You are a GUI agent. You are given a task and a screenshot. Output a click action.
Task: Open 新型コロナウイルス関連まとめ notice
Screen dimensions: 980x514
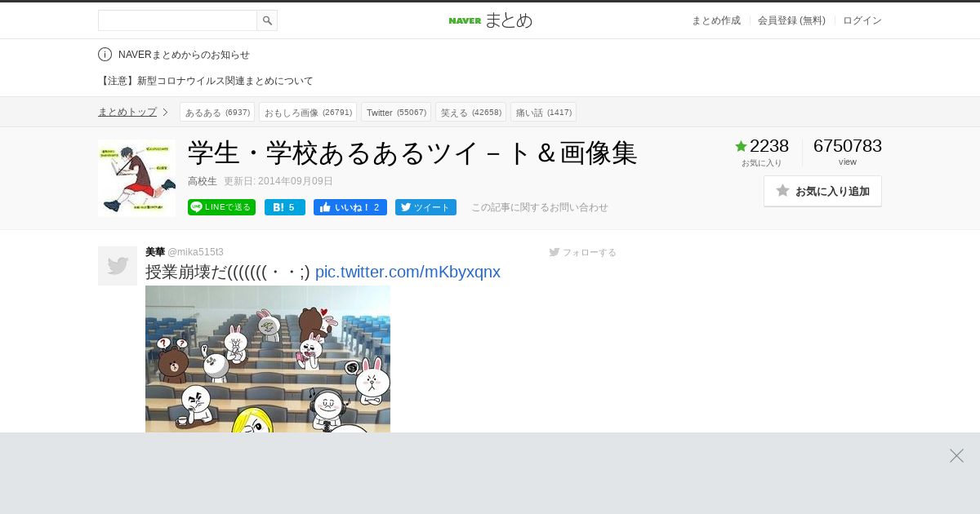[206, 81]
